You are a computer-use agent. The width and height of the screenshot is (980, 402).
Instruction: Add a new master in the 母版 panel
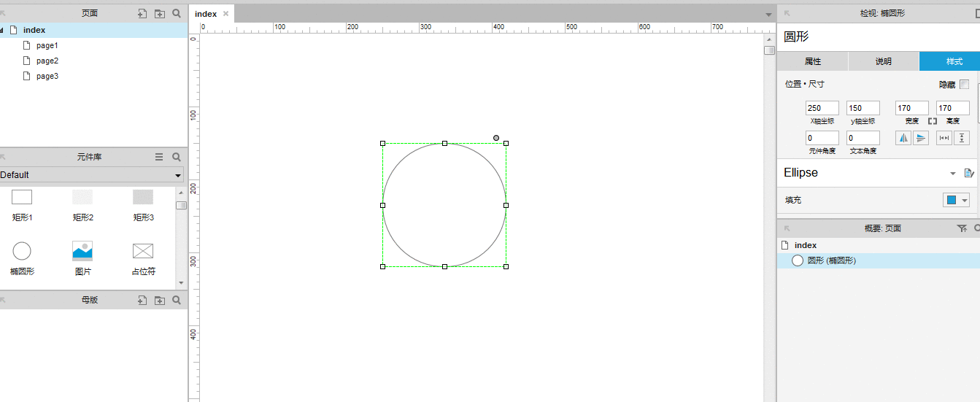coord(142,300)
